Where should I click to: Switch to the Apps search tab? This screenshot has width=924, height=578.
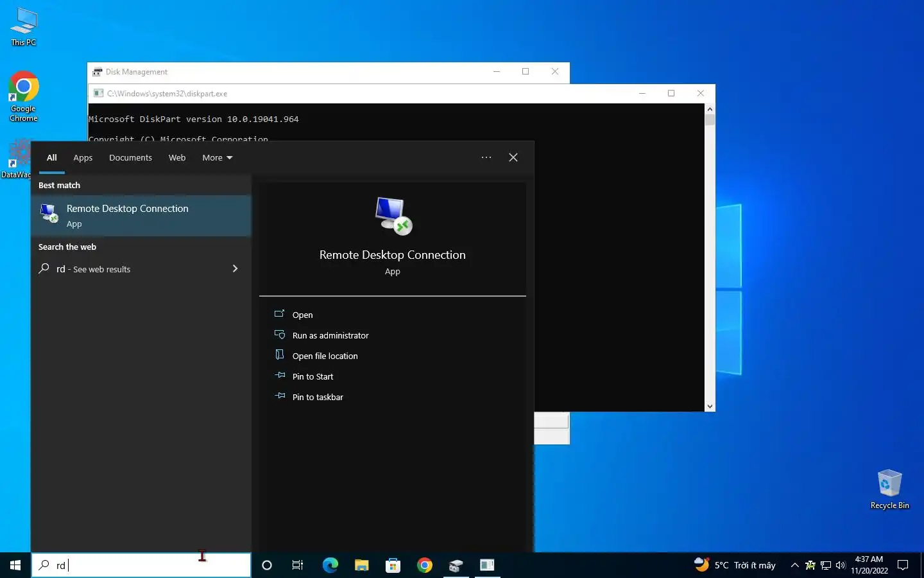point(83,157)
